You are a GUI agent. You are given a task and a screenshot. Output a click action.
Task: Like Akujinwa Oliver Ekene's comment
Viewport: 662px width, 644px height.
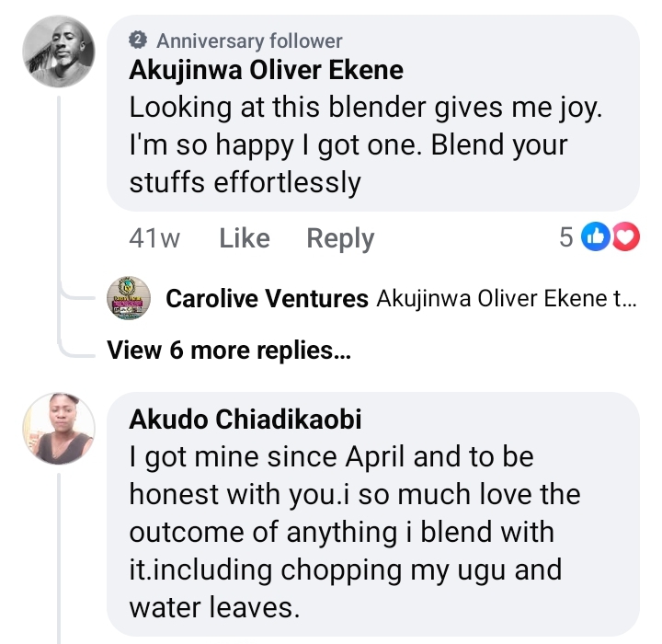pos(245,238)
